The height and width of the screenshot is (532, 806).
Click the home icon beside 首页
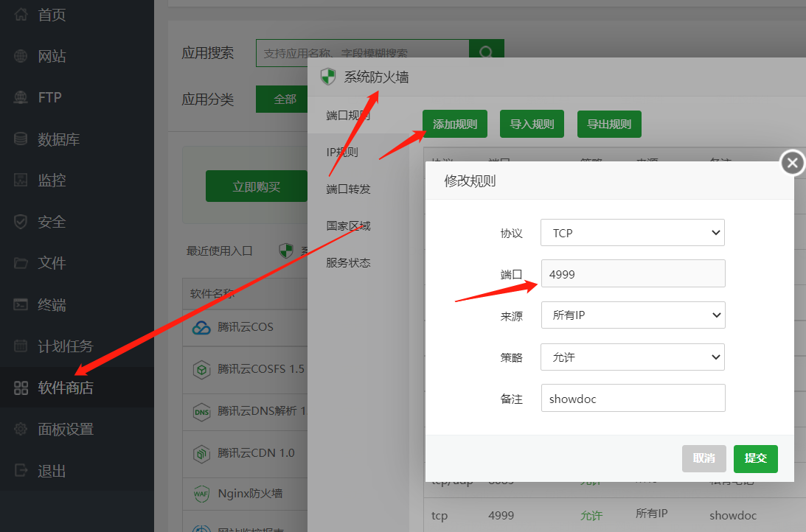(21, 15)
